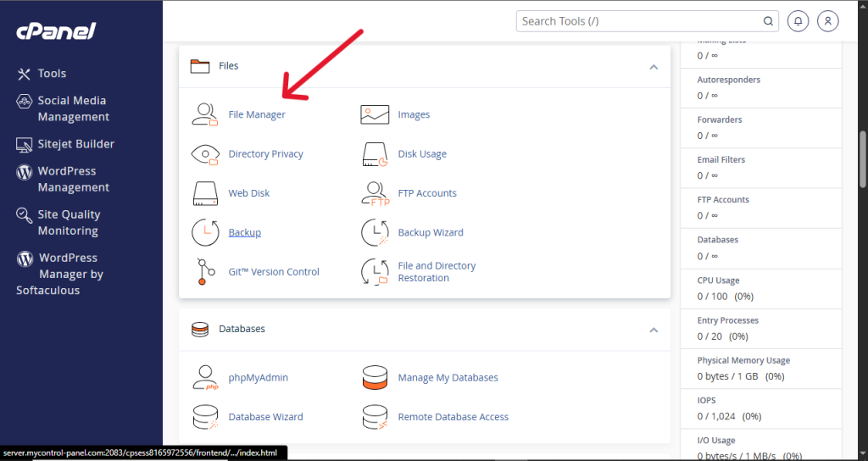Open the Backup Wizard link
Viewport: 868px width, 461px height.
tap(431, 232)
